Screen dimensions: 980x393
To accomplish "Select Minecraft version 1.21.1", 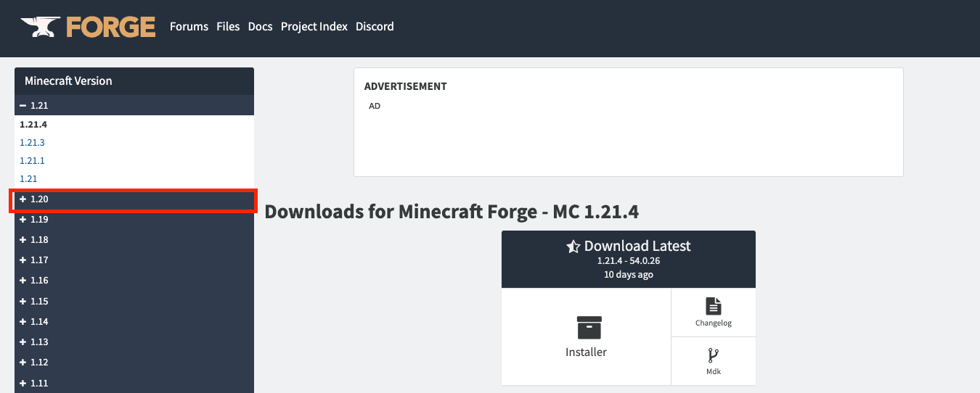I will click(x=33, y=160).
